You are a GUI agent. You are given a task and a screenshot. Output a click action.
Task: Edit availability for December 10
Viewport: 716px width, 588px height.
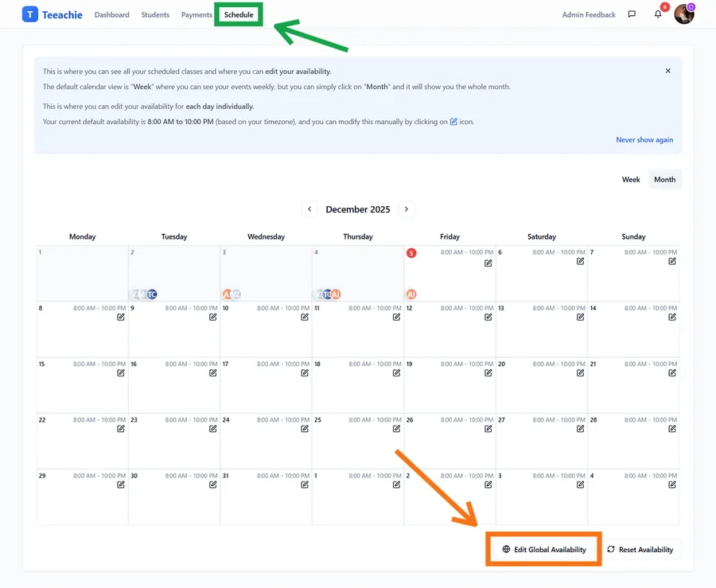tap(305, 317)
